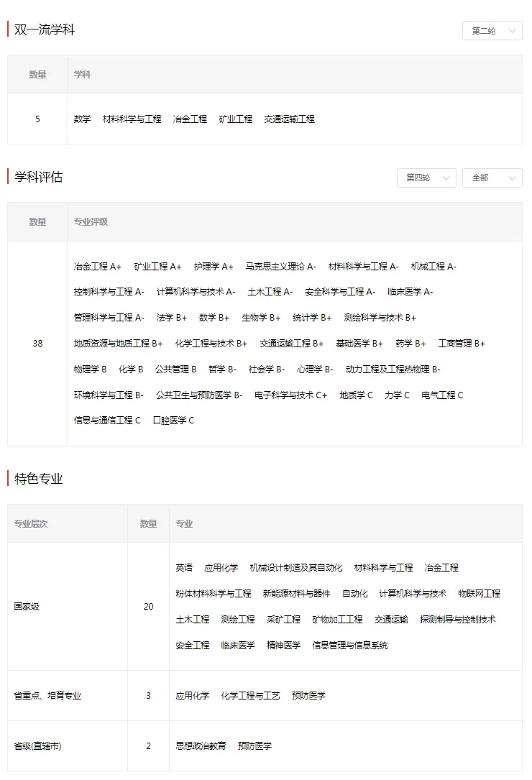This screenshot has height=780, width=532.
Task: Click 法学 B+ rating
Action: tap(172, 317)
